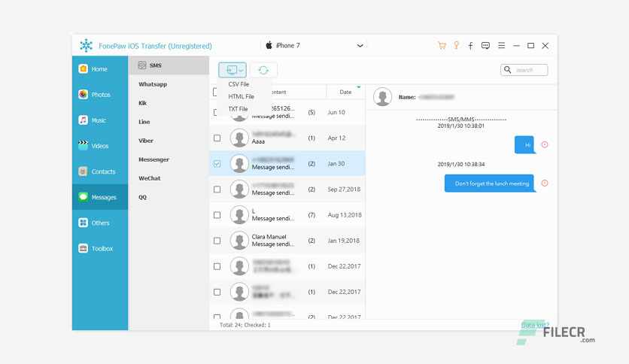Click the register key icon
The width and height of the screenshot is (629, 364).
coord(456,45)
